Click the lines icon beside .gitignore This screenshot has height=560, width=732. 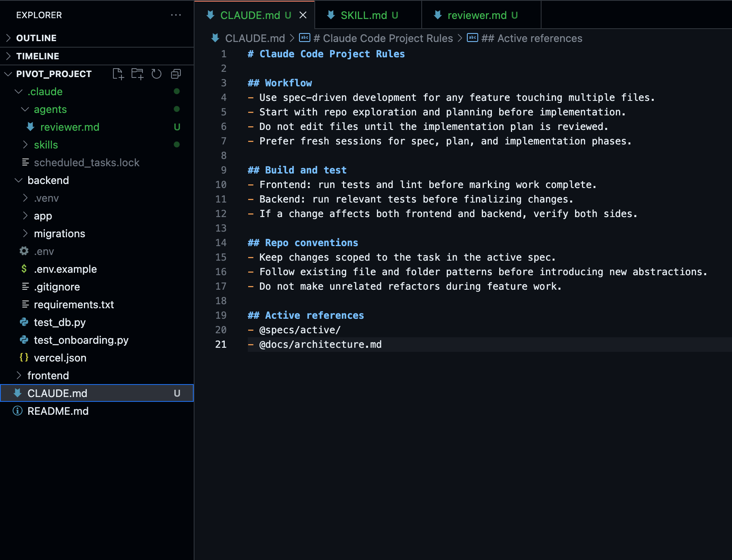tap(25, 286)
